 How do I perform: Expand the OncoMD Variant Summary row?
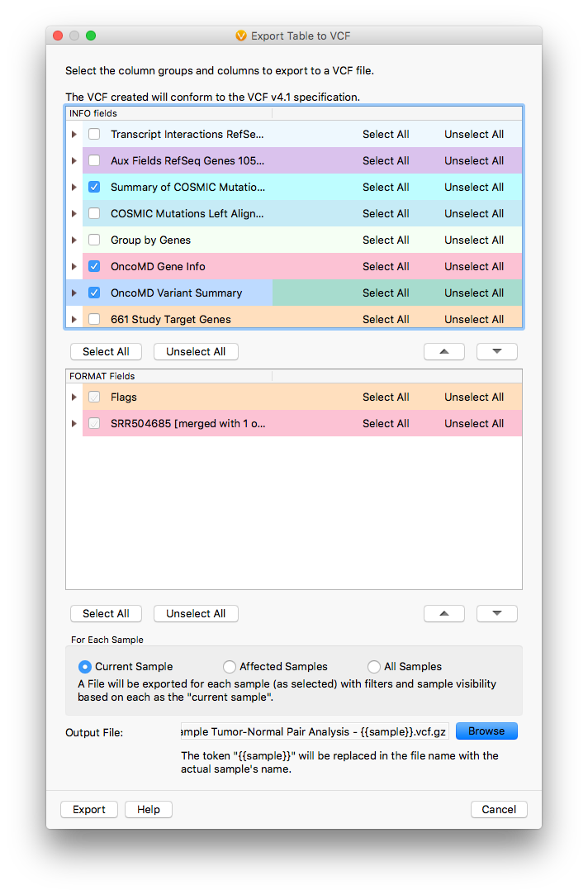(74, 293)
